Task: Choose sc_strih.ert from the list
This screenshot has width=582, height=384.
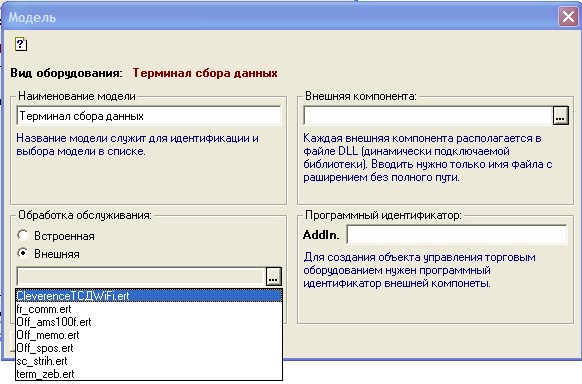Action: click(149, 361)
